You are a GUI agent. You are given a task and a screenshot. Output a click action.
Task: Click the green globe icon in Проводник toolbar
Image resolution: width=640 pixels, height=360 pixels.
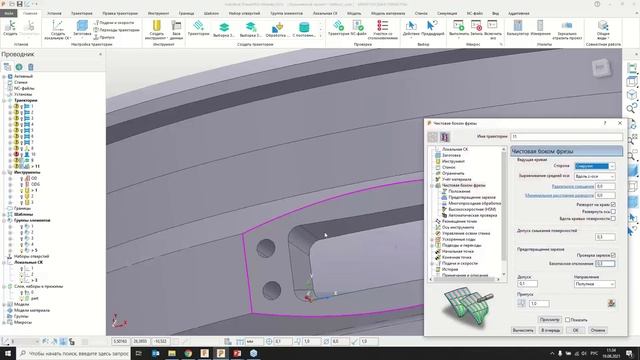coord(19,67)
